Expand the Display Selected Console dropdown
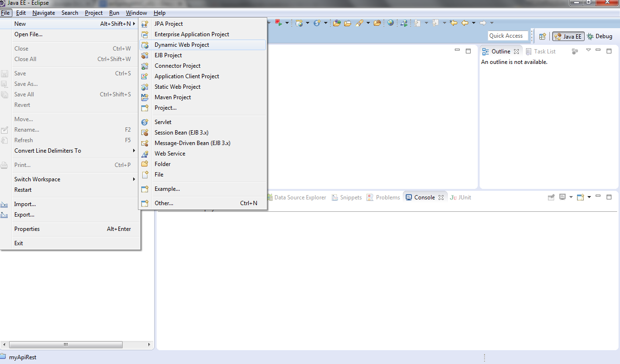620x364 pixels. tap(571, 197)
